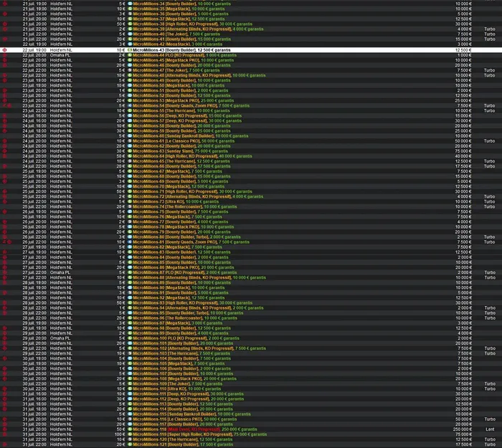Click the red bounty icon on MicroMillions-43 row
502x448 pixels.
point(4,49)
